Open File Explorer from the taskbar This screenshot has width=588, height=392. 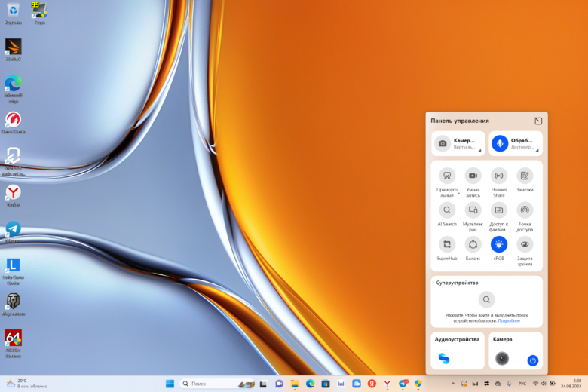295,384
